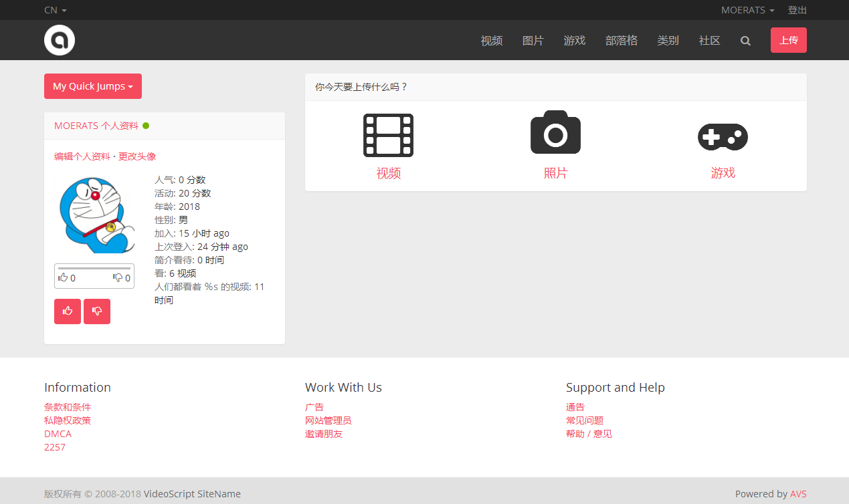Click the camera photo upload icon

coord(555,132)
